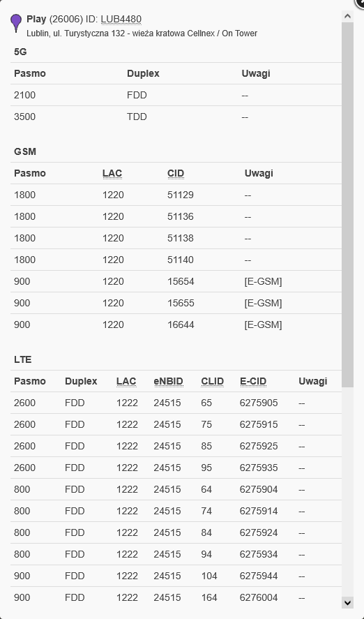Select LTE row with E-CID 6276004
Viewport: 364px width, 619px height.
point(176,597)
